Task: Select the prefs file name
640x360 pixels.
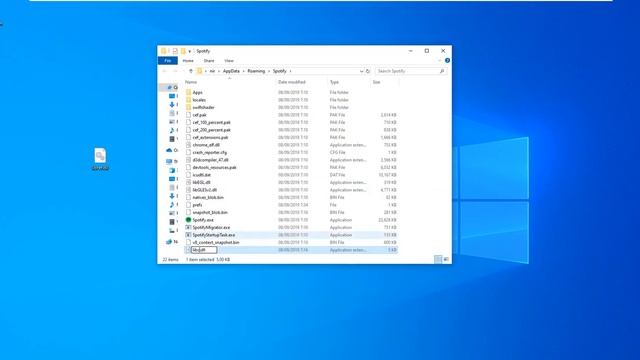Action: click(x=198, y=205)
